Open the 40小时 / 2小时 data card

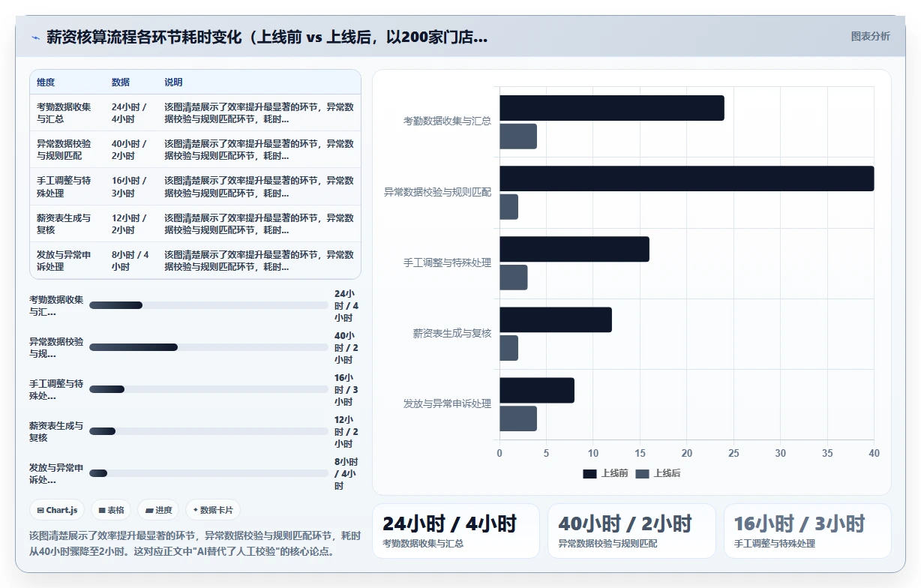[x=631, y=531]
